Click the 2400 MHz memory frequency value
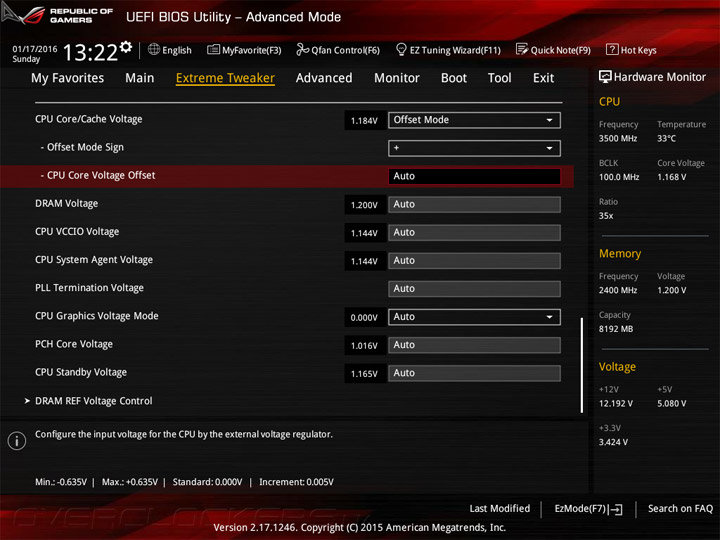The image size is (720, 540). 618,290
